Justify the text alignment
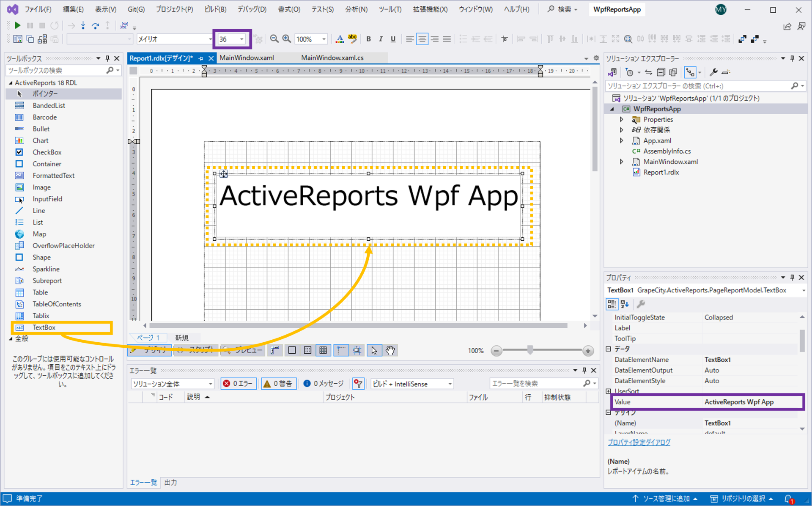 tap(447, 39)
